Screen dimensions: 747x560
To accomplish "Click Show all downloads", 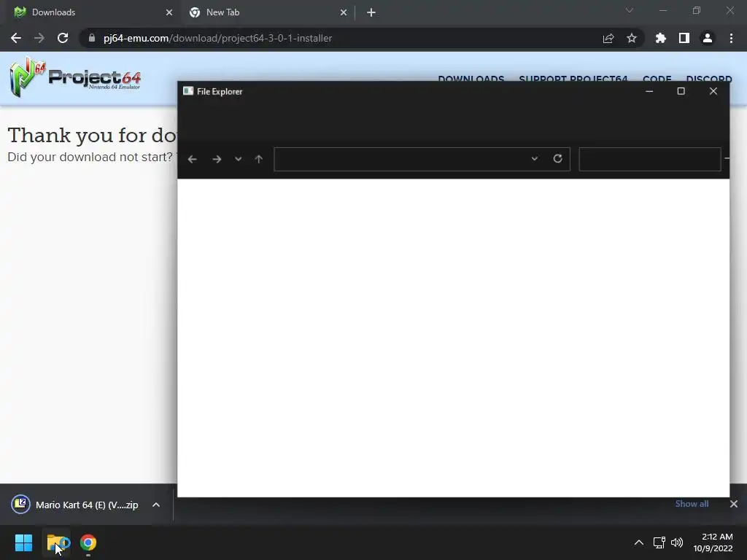I will [692, 504].
